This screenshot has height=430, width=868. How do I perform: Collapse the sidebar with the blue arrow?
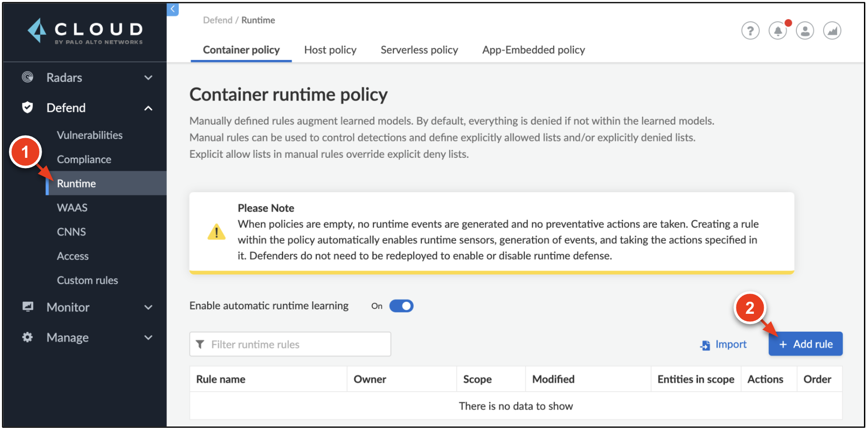click(173, 9)
